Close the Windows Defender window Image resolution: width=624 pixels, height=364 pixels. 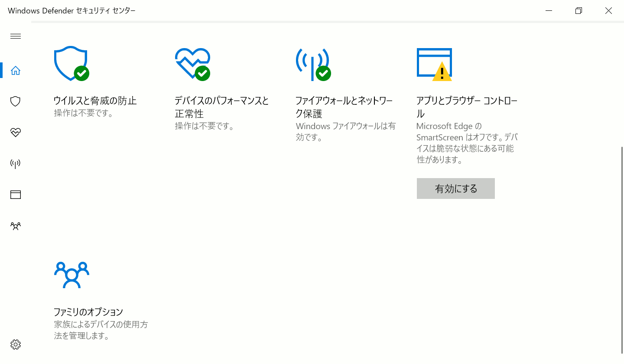tap(608, 11)
